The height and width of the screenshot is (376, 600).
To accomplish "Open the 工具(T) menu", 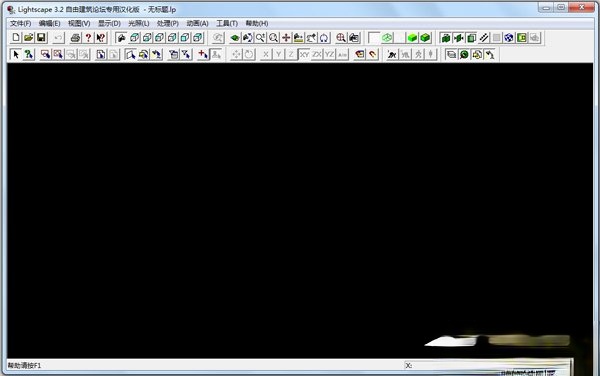I will (x=227, y=23).
